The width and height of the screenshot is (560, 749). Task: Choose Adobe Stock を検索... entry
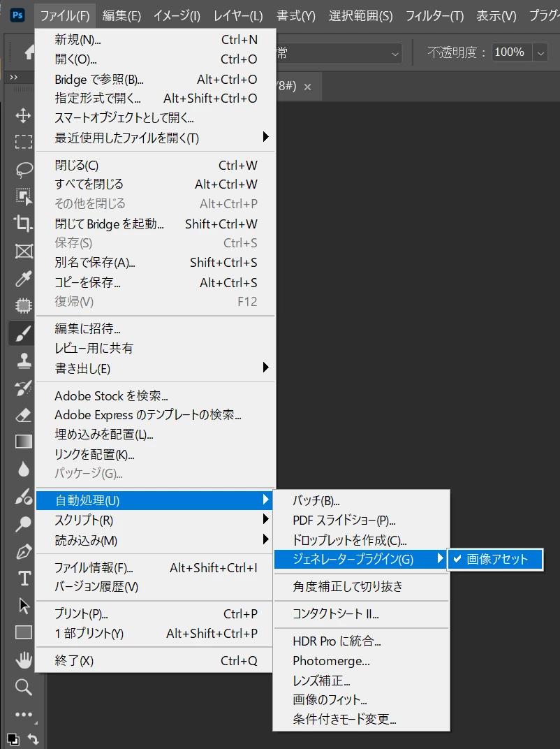(x=156, y=395)
